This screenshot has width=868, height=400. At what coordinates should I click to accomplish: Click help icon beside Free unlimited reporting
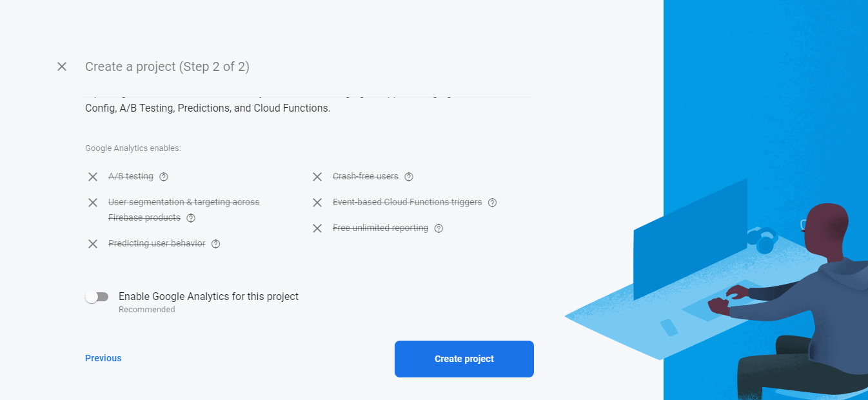[439, 228]
